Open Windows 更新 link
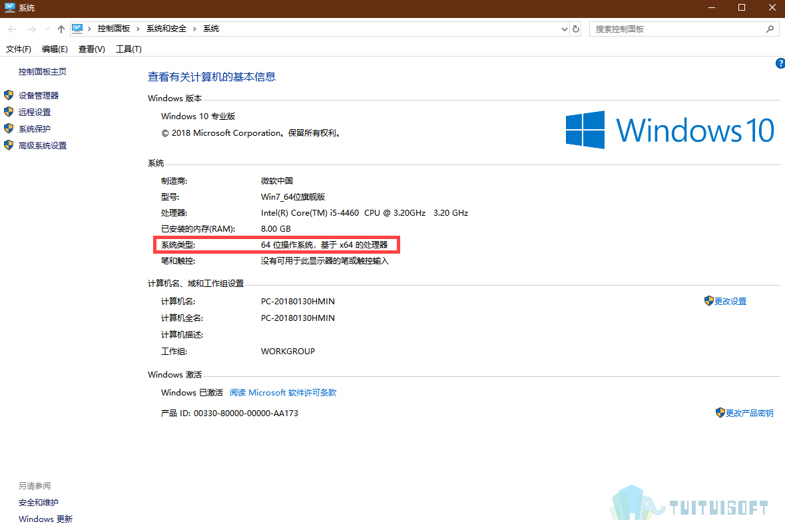This screenshot has width=785, height=532. 45,519
